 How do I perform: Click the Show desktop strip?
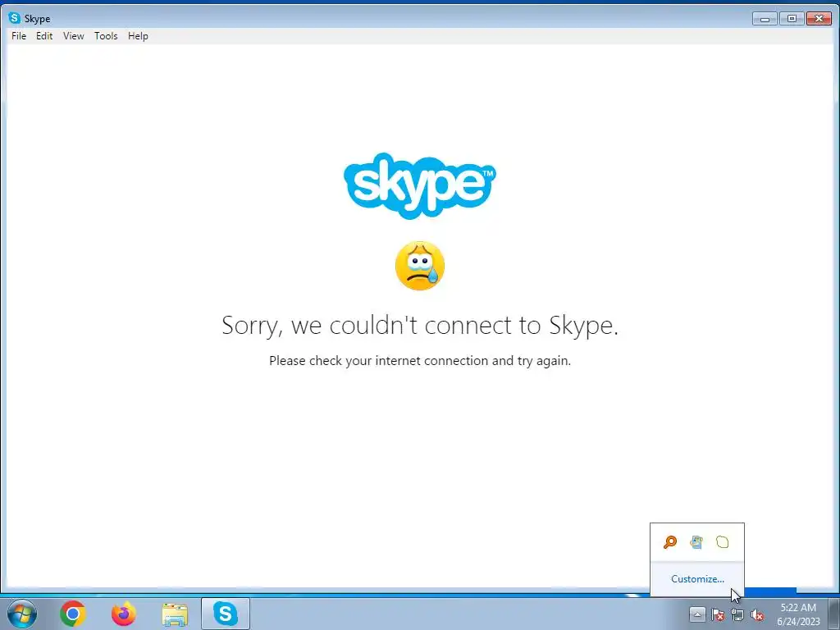pos(833,614)
